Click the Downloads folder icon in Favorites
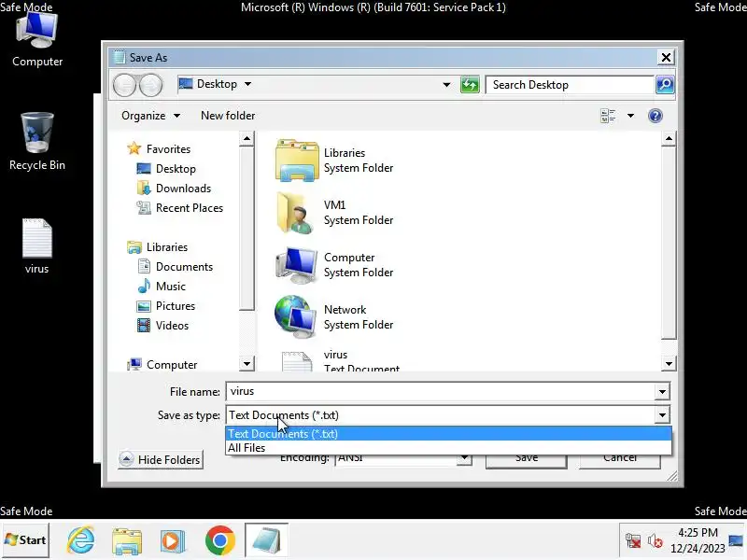The width and height of the screenshot is (747, 560). pos(144,189)
